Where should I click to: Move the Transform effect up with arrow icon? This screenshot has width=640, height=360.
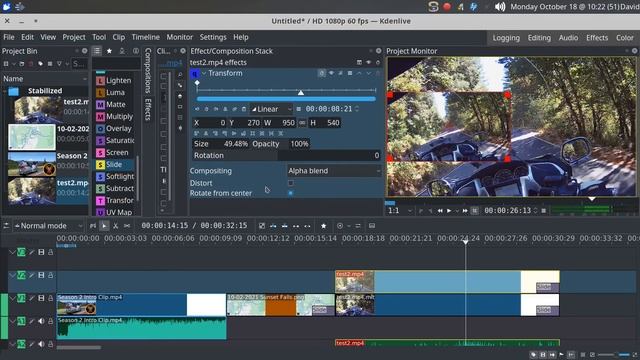tap(359, 73)
